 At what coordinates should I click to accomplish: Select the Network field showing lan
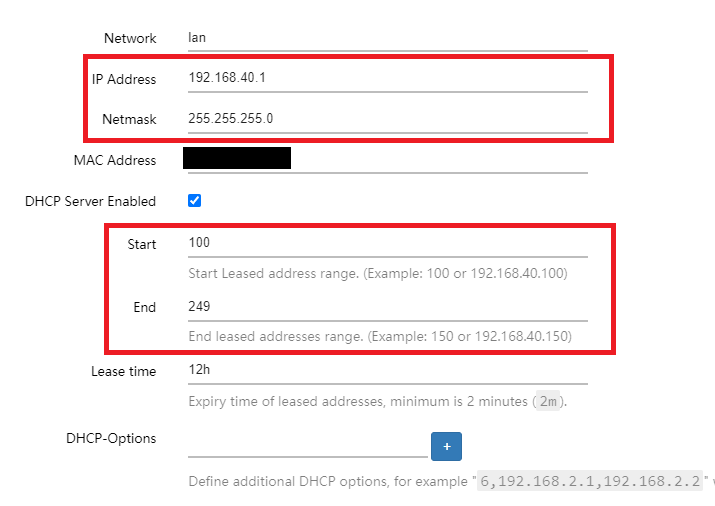click(386, 38)
